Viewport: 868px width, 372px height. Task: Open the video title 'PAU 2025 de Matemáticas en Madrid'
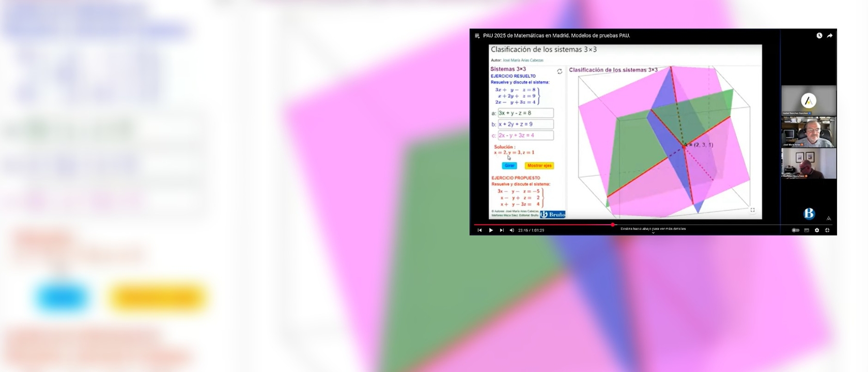coord(556,36)
